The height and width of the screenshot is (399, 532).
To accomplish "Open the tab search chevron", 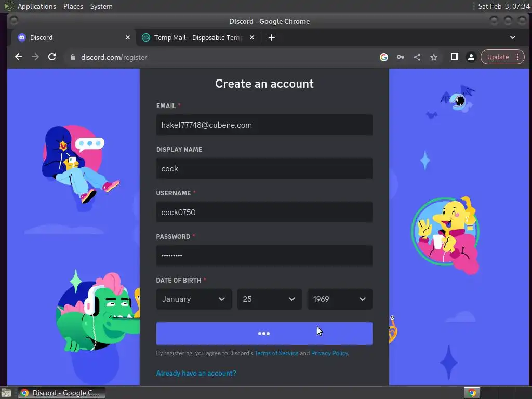I will coord(513,37).
